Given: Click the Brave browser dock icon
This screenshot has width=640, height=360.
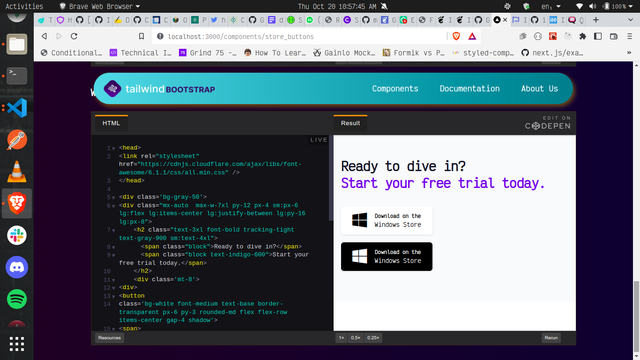Looking at the screenshot, I should pyautogui.click(x=17, y=203).
